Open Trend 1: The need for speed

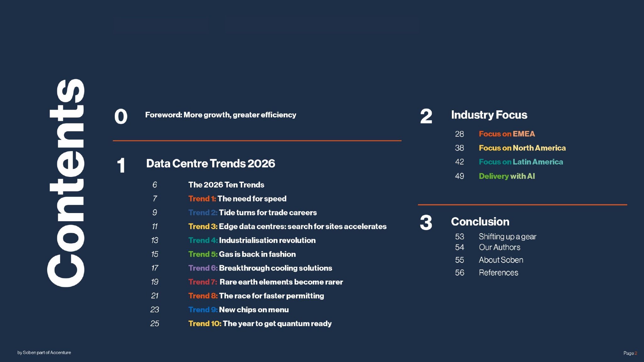click(237, 199)
